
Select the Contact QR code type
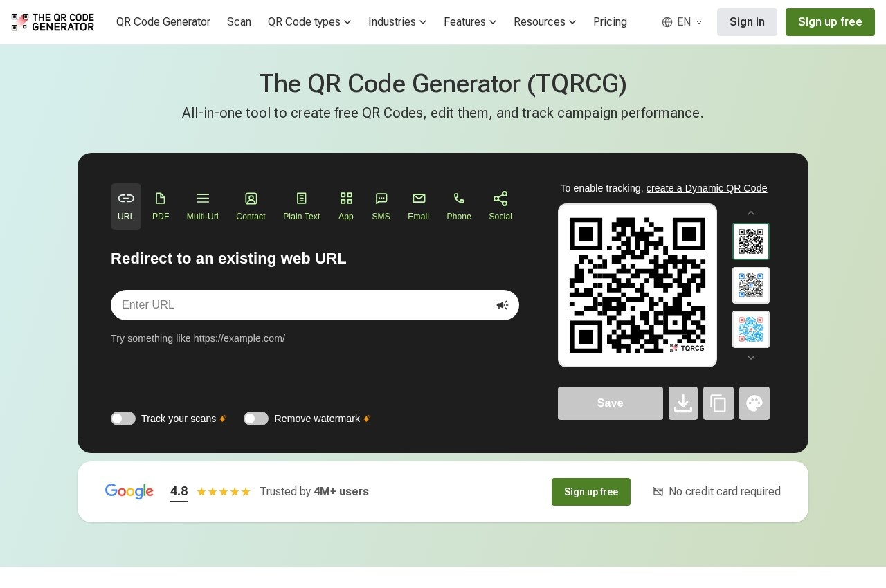click(x=251, y=206)
